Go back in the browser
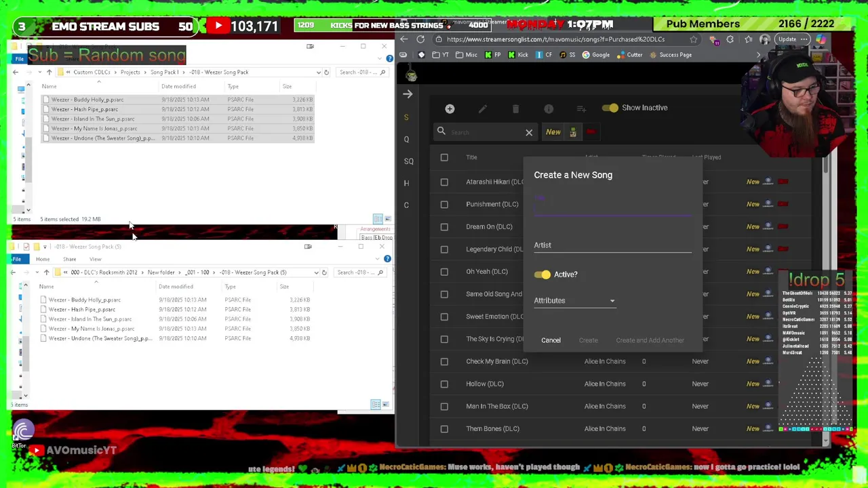The image size is (868, 488). pyautogui.click(x=403, y=39)
